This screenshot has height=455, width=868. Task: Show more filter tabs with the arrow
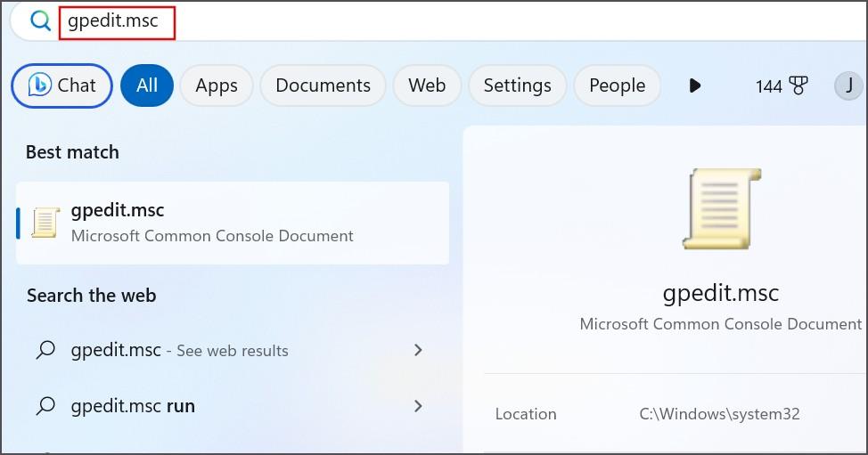click(x=695, y=85)
